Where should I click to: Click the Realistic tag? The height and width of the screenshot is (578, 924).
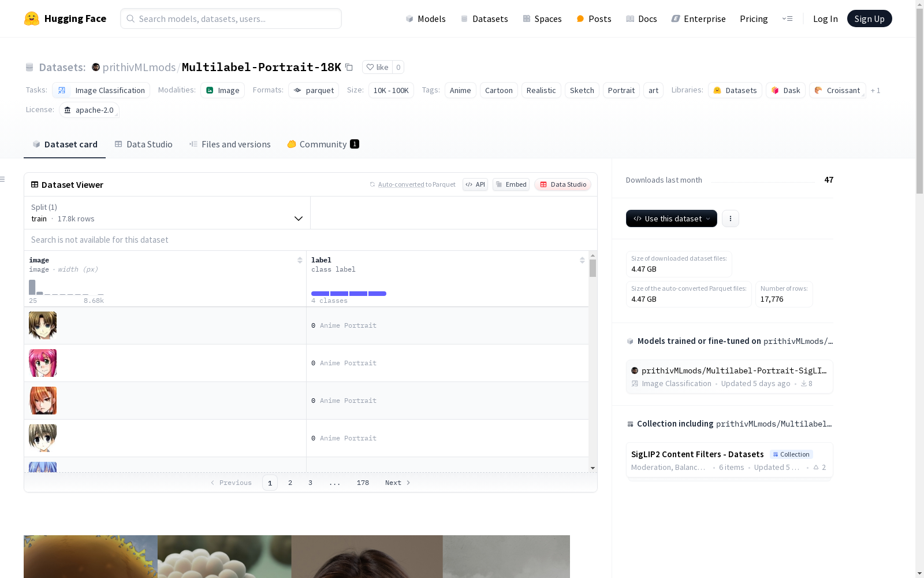coord(541,90)
